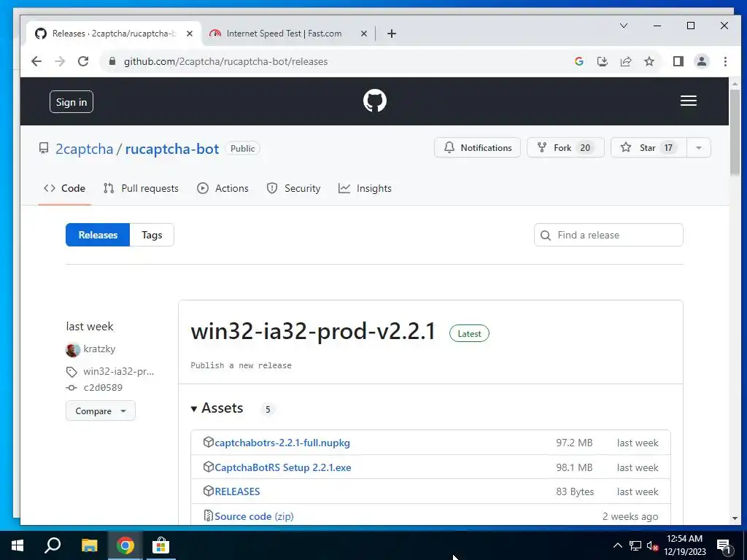The image size is (747, 560).
Task: Click the Chrome taskbar icon
Action: (125, 545)
